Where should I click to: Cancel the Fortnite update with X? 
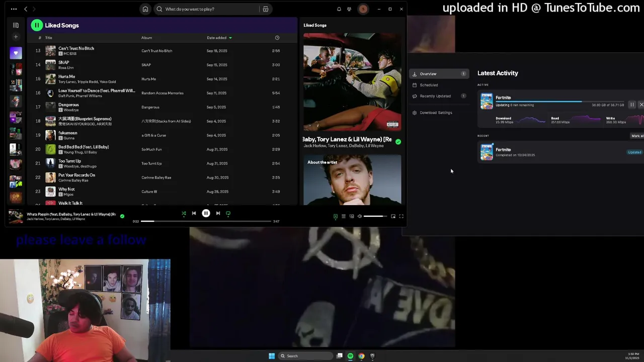click(641, 105)
